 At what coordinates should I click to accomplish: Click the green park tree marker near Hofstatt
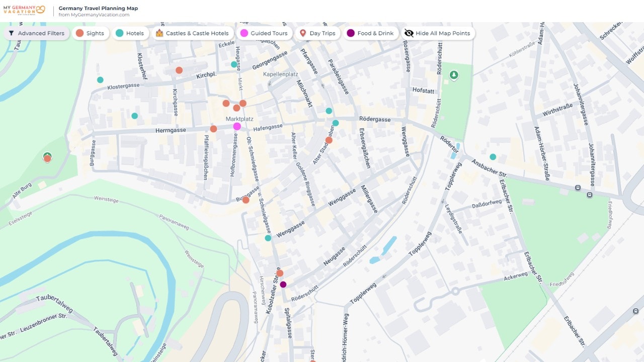(x=454, y=75)
